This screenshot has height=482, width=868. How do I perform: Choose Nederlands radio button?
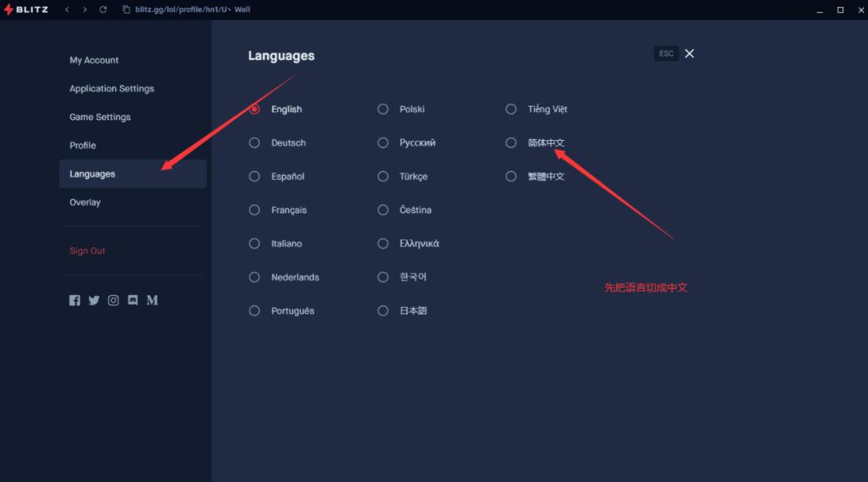click(x=254, y=277)
